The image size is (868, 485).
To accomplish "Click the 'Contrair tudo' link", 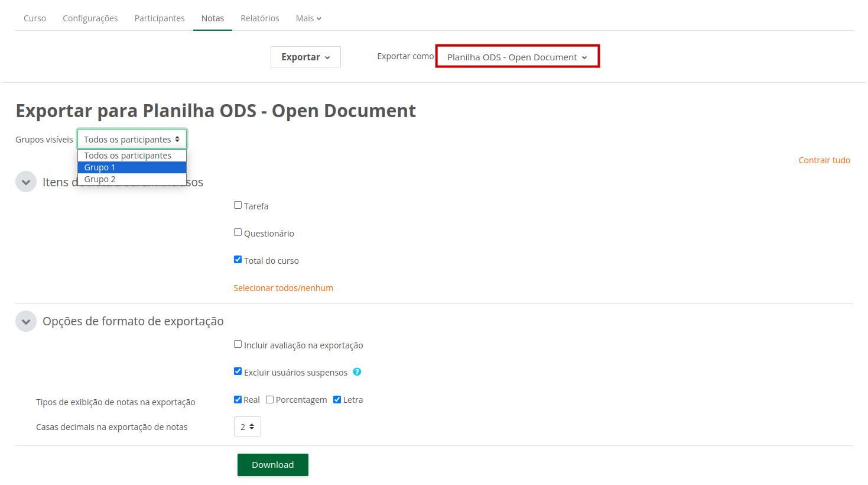I will 824,160.
